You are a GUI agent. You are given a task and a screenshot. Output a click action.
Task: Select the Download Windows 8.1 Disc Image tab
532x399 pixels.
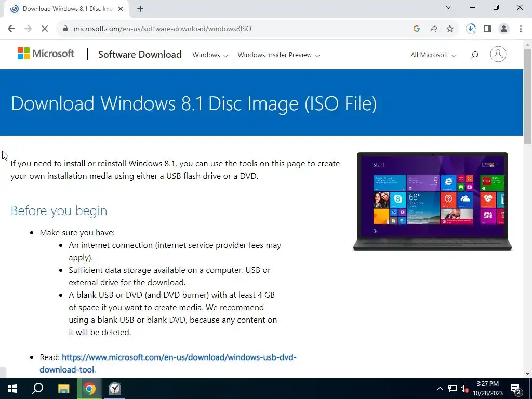pos(66,9)
